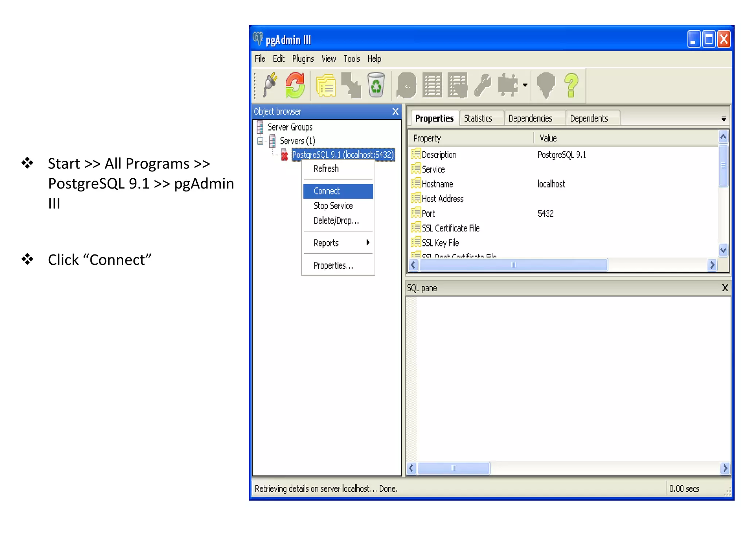Click the Filtered data view icon
The image size is (747, 560).
pos(457,85)
